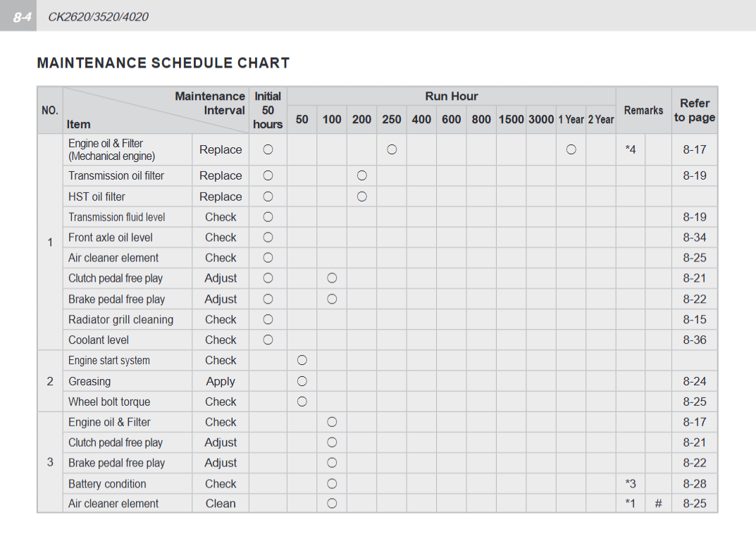Click the 3000 run hour column header
Viewport: 756px width, 534px height.
tap(541, 120)
